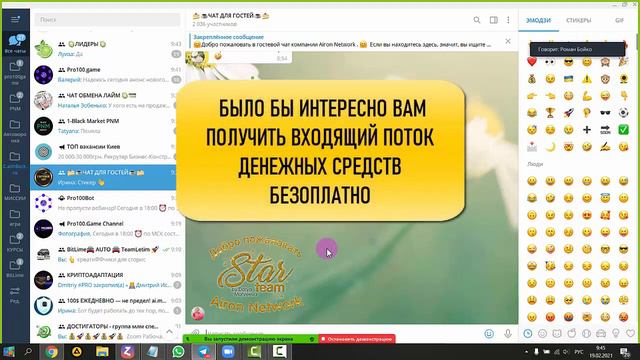Select the objects lightbulb emoji category
640x360 pixels.
tap(616, 333)
